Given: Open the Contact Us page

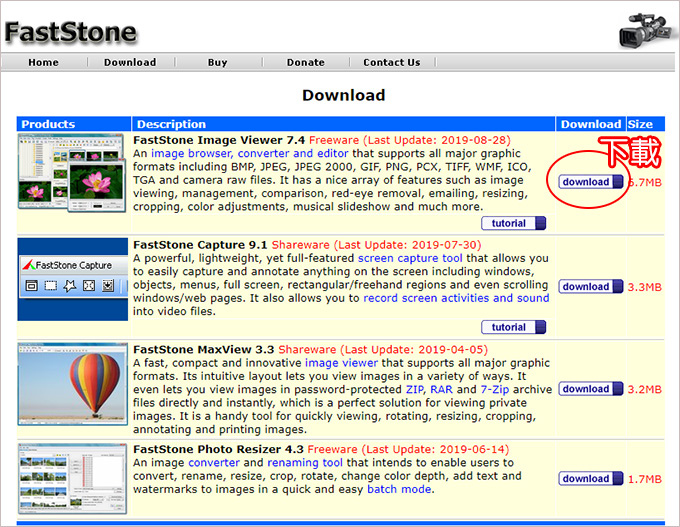Looking at the screenshot, I should click(x=392, y=62).
